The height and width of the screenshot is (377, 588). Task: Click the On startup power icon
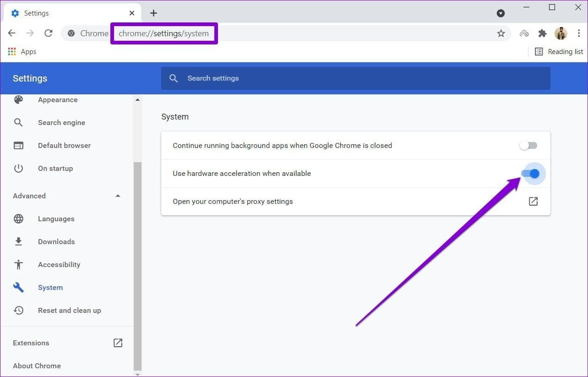18,168
